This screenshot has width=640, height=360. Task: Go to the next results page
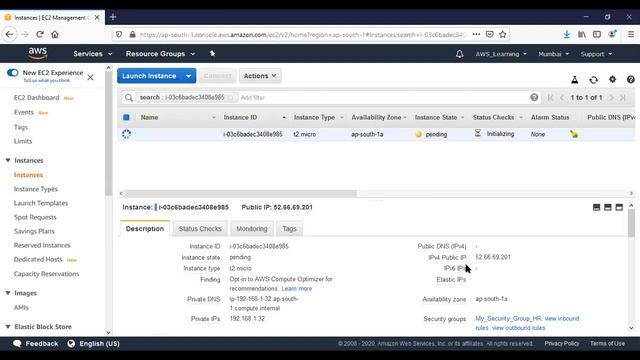click(611, 98)
